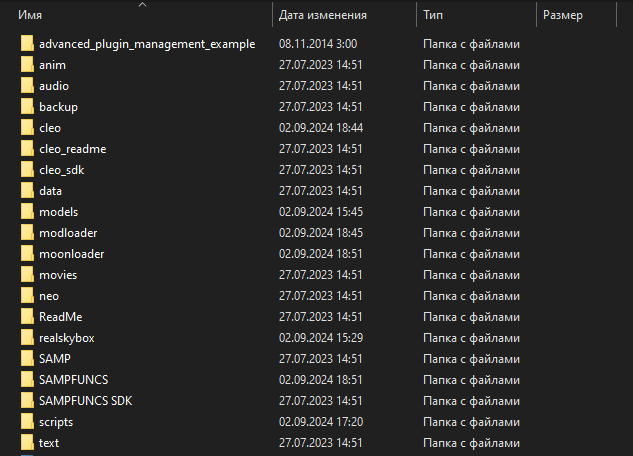Click the cleo_readme folder name

(72, 149)
